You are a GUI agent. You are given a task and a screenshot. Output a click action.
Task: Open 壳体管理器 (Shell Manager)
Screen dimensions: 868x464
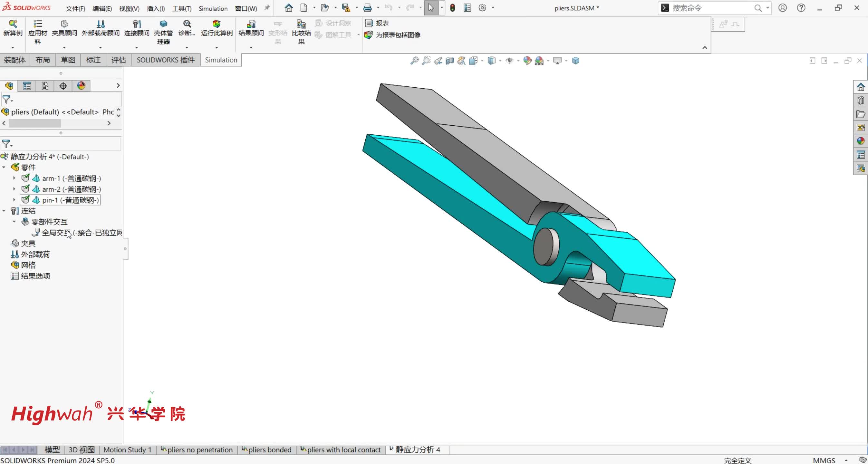click(x=163, y=24)
